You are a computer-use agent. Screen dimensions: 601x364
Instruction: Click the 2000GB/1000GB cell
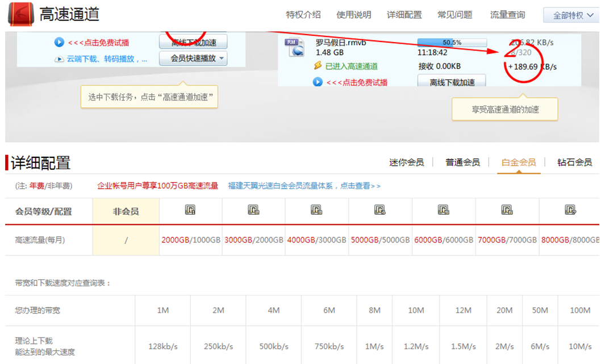(191, 240)
